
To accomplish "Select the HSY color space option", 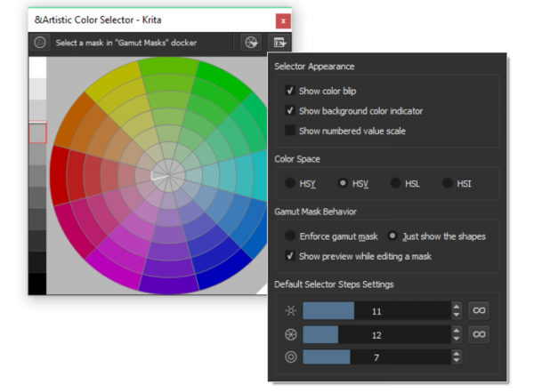I will click(290, 183).
